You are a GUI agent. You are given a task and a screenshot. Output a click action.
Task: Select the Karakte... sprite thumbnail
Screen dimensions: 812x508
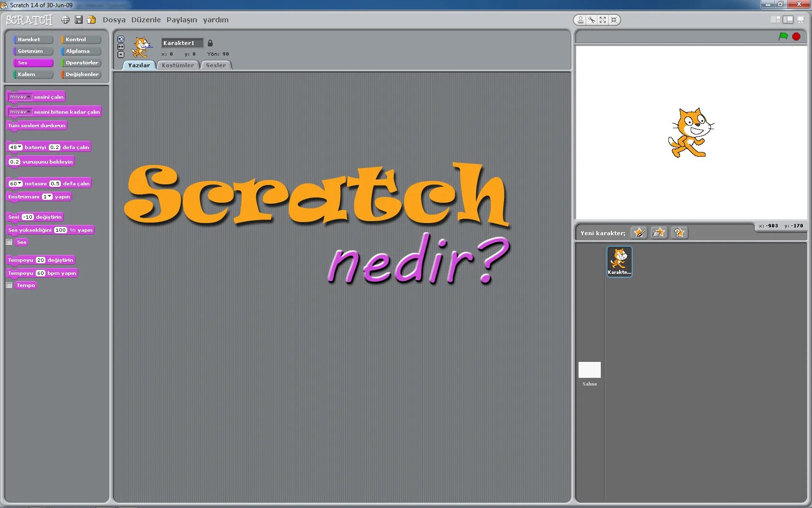pos(620,261)
